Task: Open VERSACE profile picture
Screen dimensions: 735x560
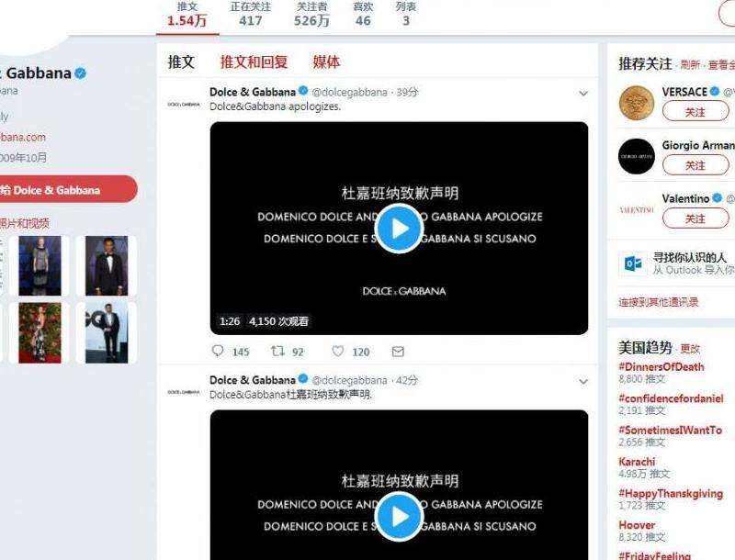Action: click(x=637, y=103)
